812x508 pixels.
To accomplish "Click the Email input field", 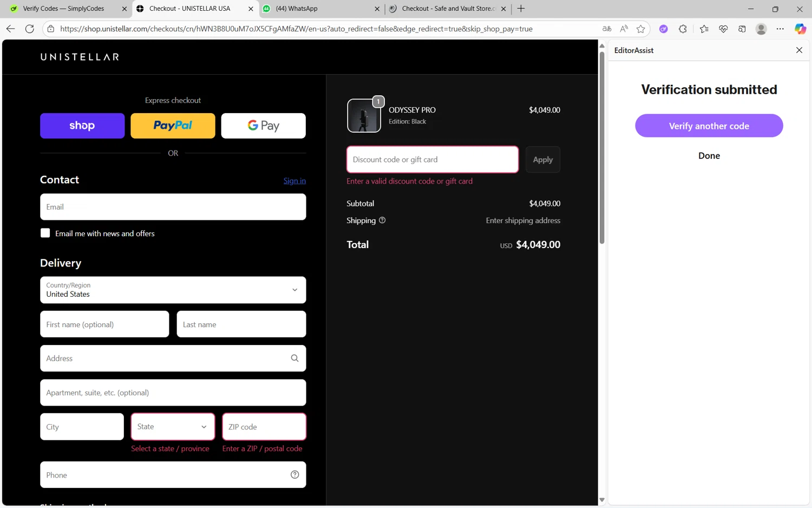I will [173, 207].
